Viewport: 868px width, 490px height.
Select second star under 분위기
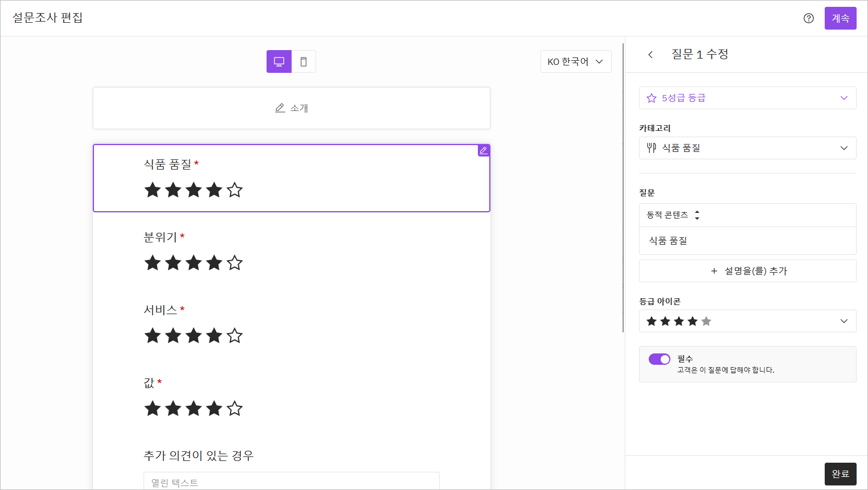(173, 262)
